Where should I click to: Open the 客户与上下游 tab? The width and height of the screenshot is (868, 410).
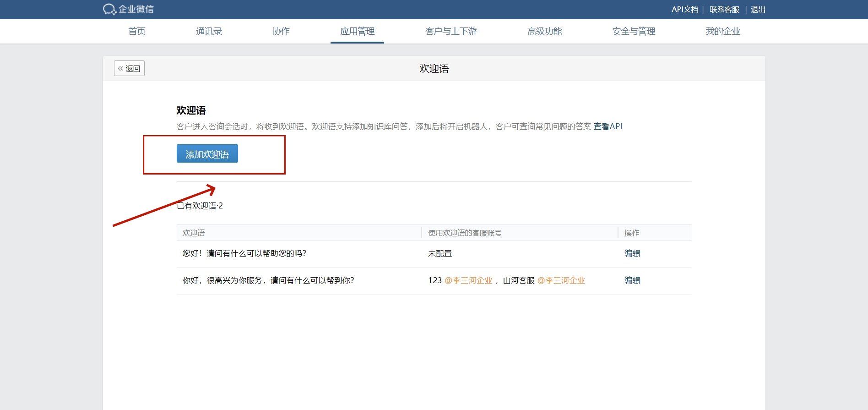click(x=451, y=31)
